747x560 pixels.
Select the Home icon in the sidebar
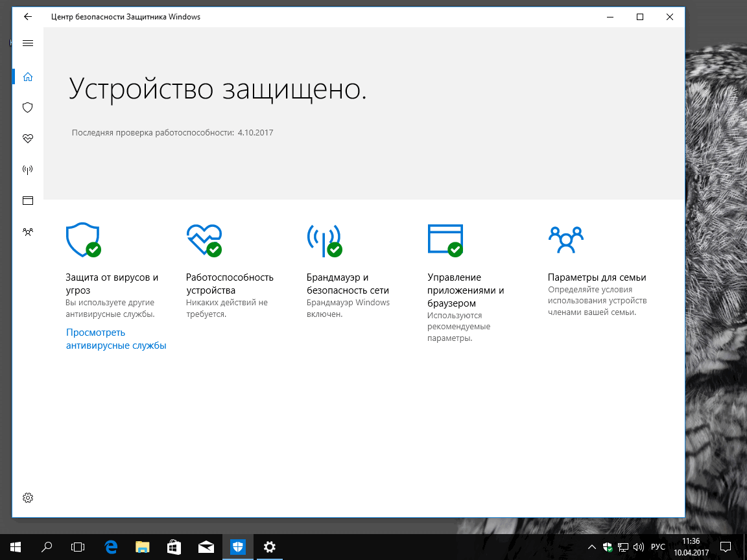(x=27, y=76)
